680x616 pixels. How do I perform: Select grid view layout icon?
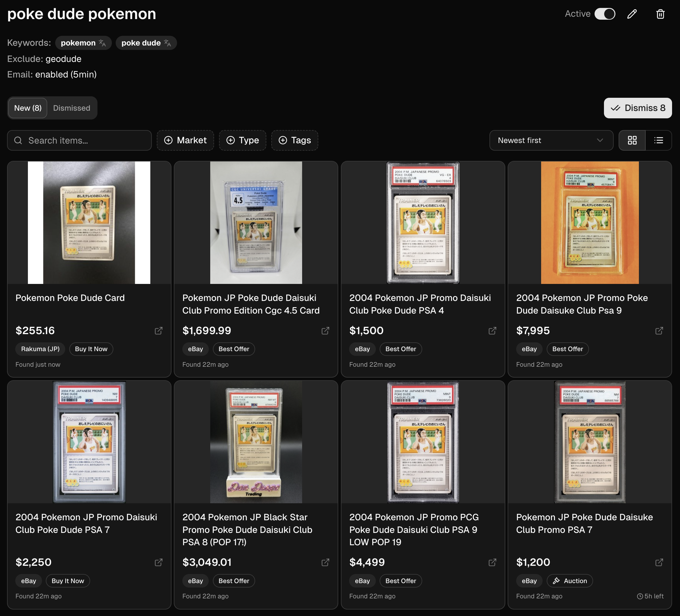click(x=632, y=140)
